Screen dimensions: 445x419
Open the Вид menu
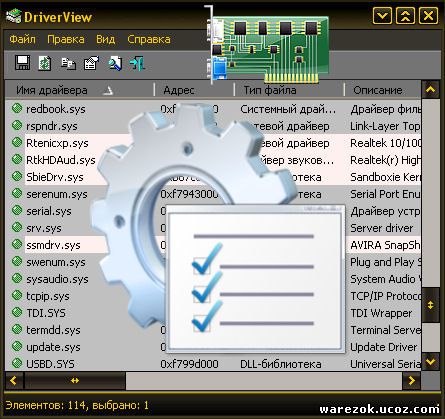(x=106, y=39)
